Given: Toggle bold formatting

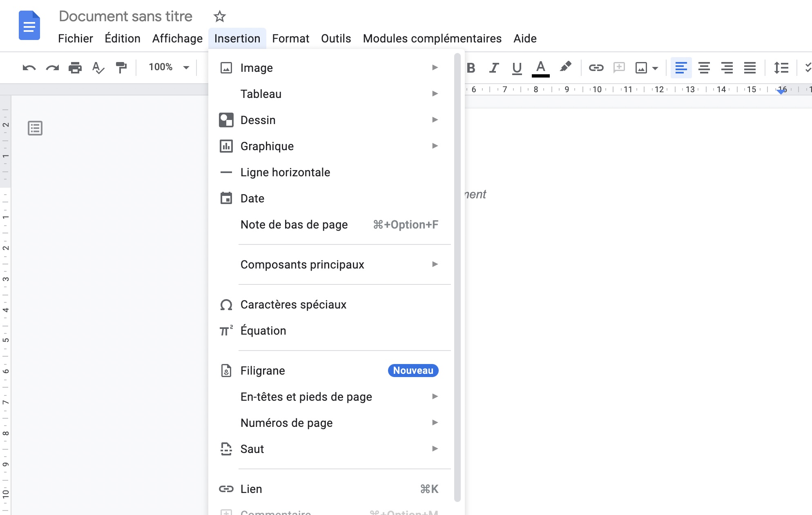Looking at the screenshot, I should (471, 68).
